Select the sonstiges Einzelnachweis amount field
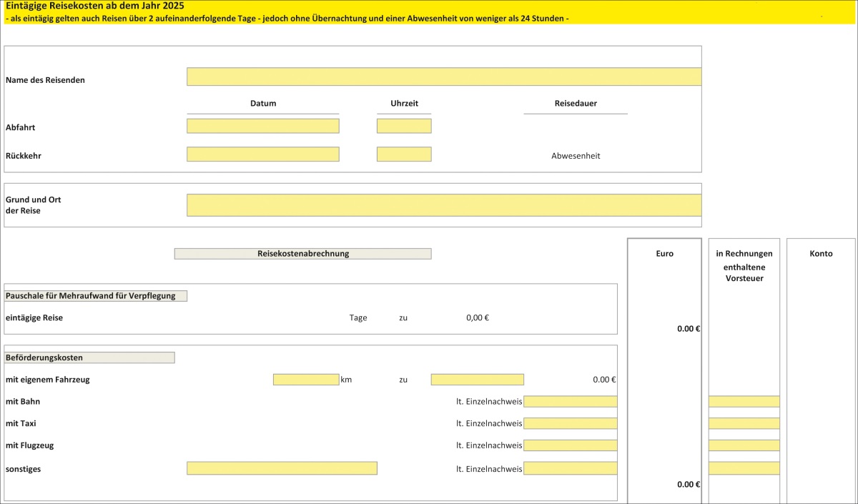 (570, 468)
